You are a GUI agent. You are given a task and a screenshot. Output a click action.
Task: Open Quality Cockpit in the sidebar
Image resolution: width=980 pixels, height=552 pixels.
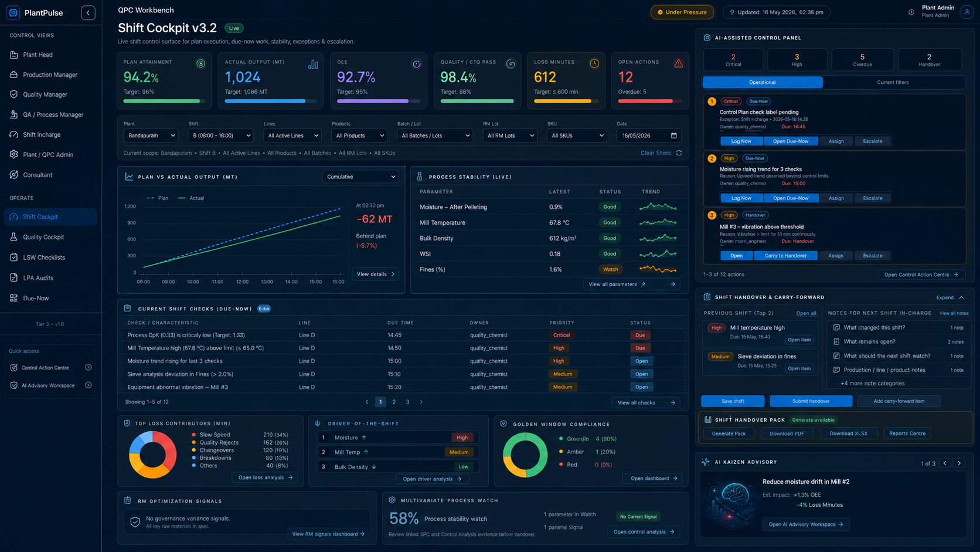(x=50, y=237)
